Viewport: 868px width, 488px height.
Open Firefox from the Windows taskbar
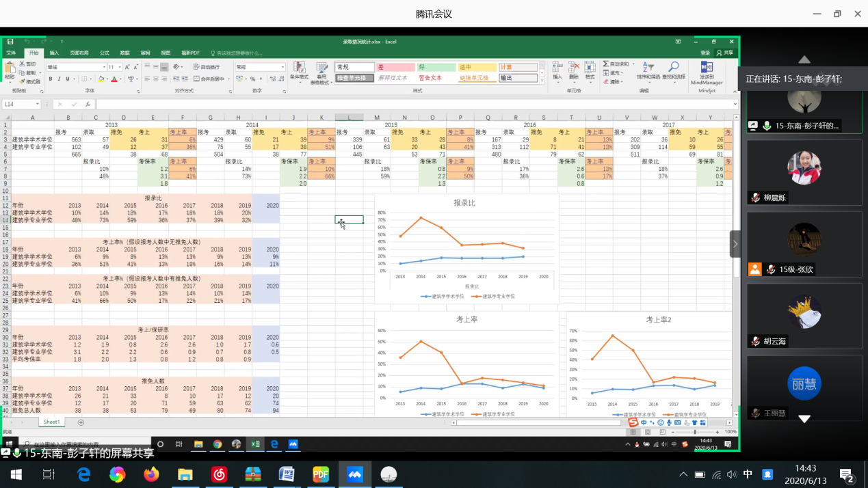pos(151,474)
